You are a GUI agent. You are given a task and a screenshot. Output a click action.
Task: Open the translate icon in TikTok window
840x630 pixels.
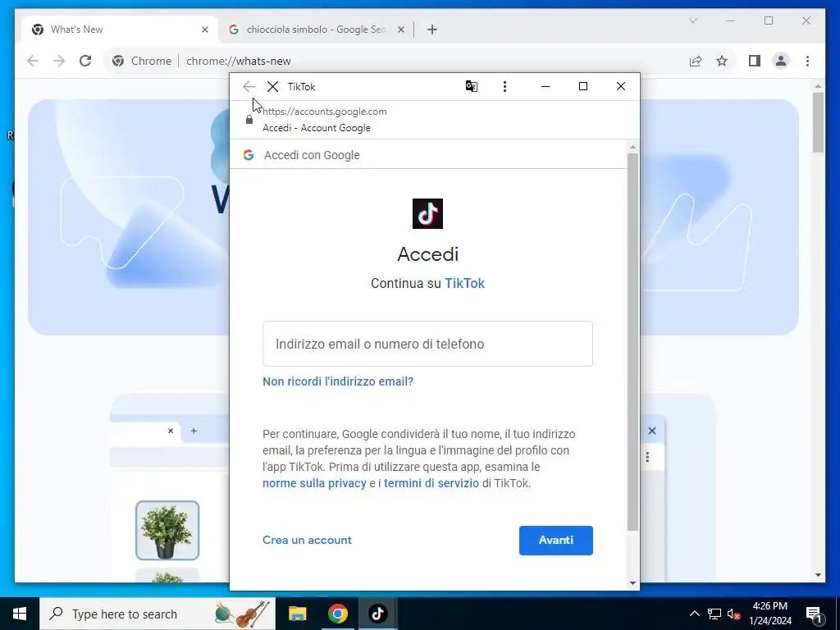(472, 86)
